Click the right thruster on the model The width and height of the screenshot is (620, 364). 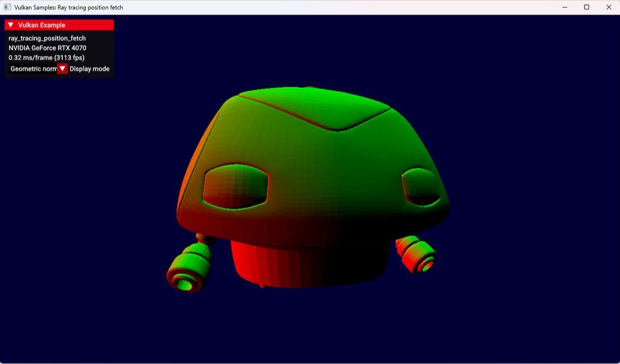417,254
